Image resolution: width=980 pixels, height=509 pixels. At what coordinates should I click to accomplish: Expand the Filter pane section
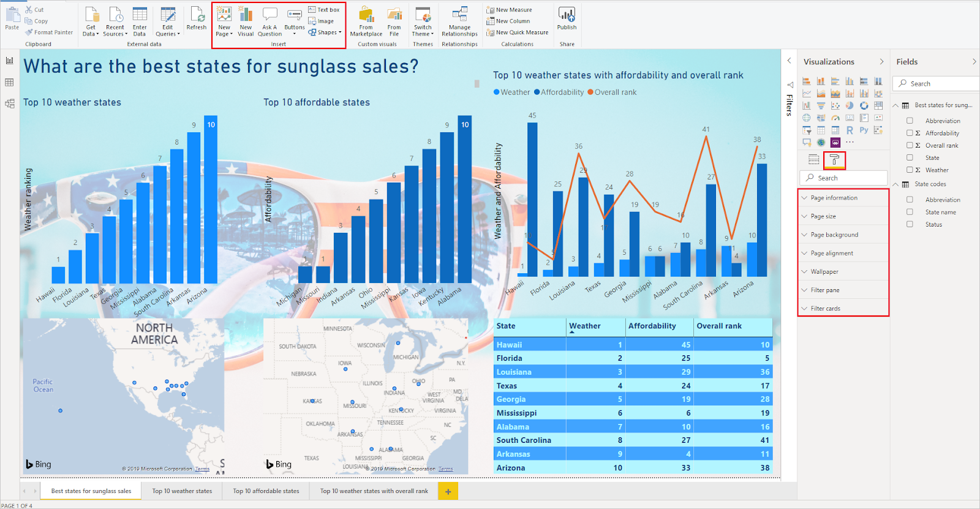pyautogui.click(x=843, y=290)
